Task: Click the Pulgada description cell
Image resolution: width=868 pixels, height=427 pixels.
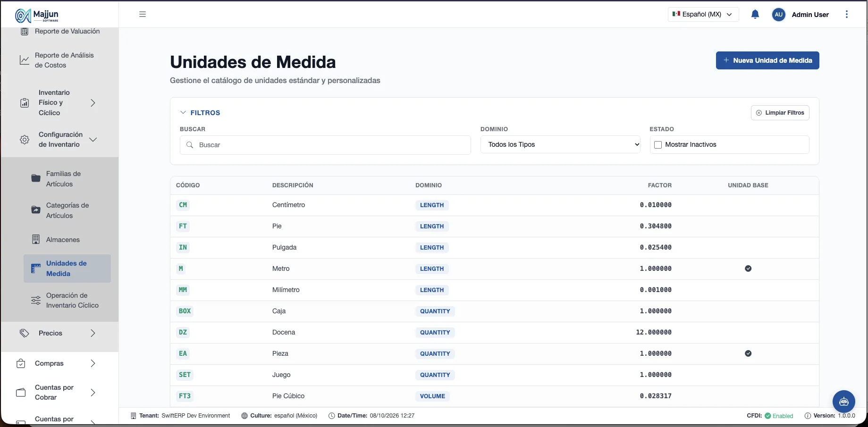Action: click(x=284, y=247)
